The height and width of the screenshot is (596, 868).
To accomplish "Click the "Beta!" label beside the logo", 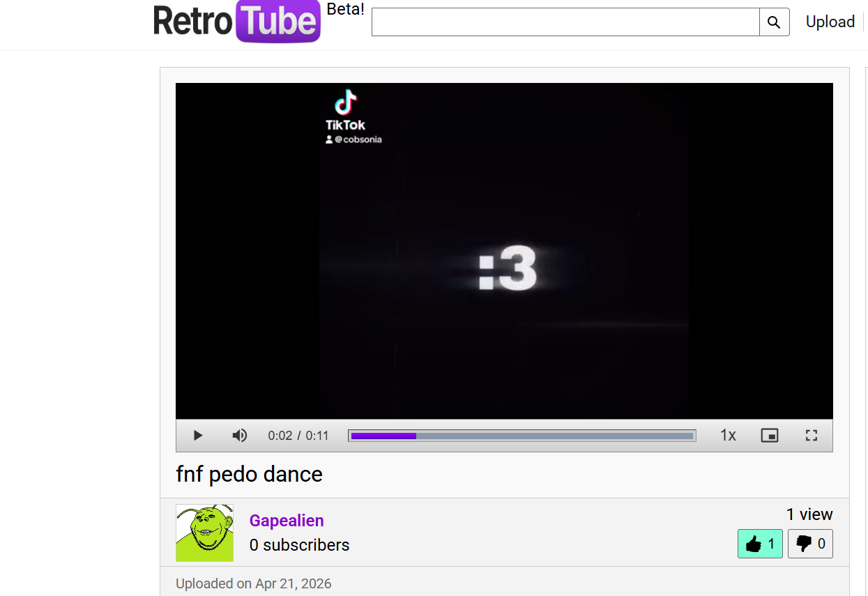I will coord(345,10).
